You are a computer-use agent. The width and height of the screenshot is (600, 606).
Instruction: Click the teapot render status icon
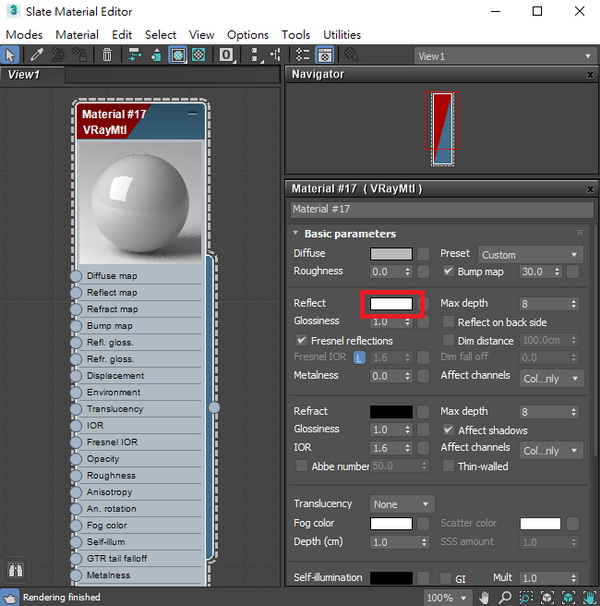pos(10,597)
